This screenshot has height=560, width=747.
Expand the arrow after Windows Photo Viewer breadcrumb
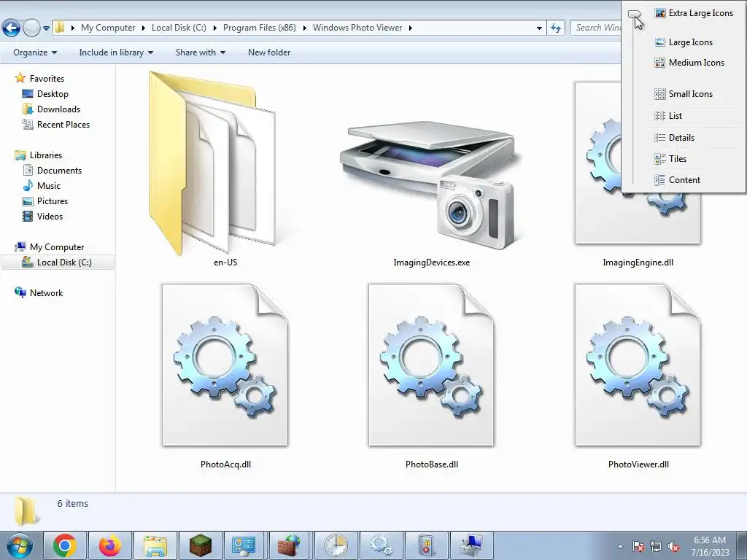(x=410, y=28)
